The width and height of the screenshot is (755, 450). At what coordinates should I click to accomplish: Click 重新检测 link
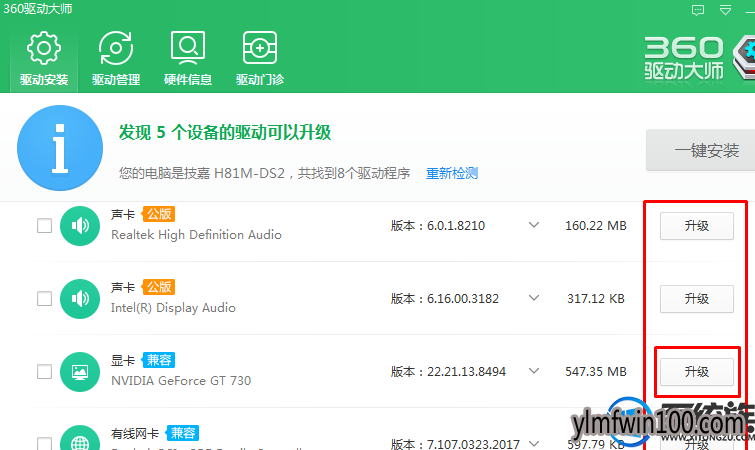pos(452,173)
